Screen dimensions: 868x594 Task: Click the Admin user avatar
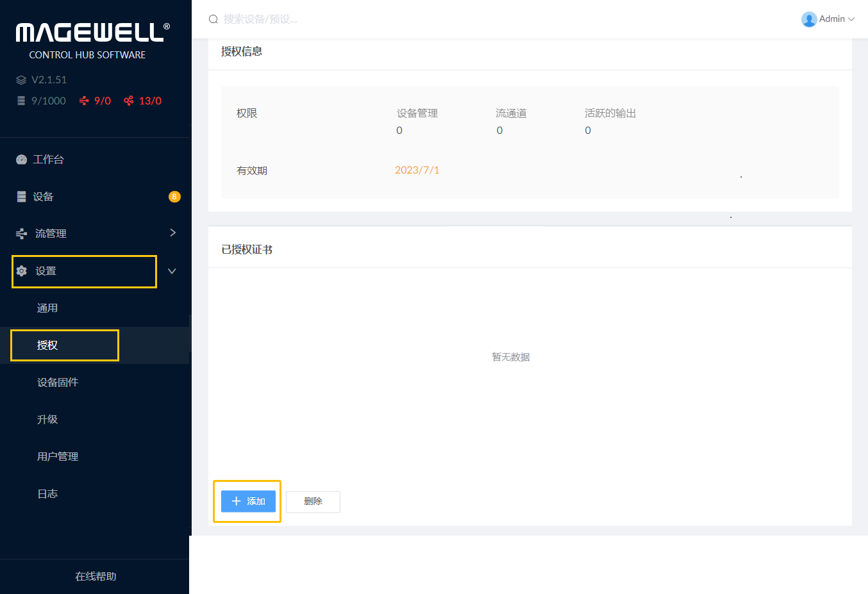(x=808, y=19)
